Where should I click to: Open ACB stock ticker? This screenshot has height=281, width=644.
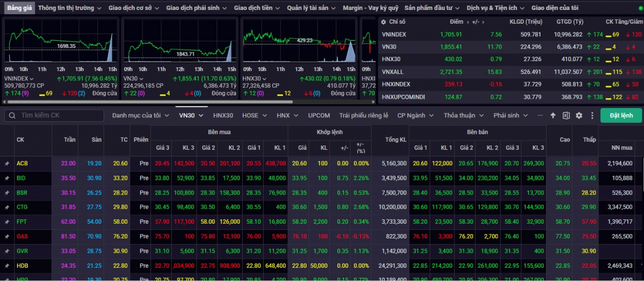pos(22,164)
